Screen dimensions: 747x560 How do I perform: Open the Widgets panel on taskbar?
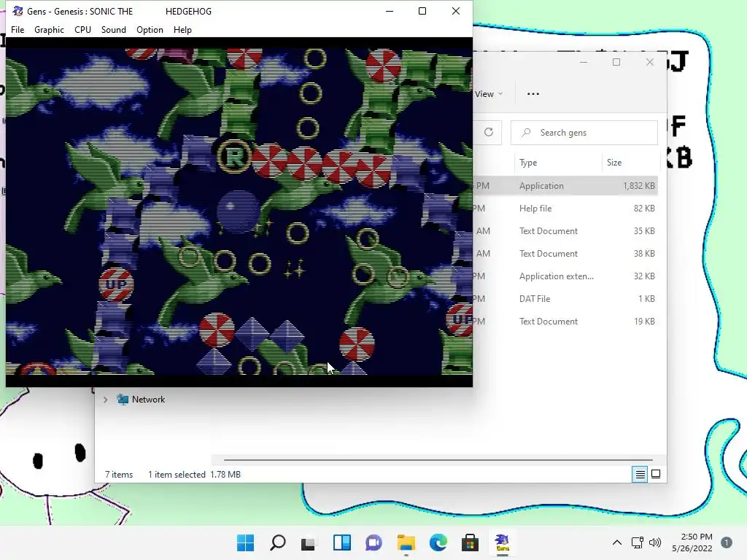pyautogui.click(x=342, y=542)
